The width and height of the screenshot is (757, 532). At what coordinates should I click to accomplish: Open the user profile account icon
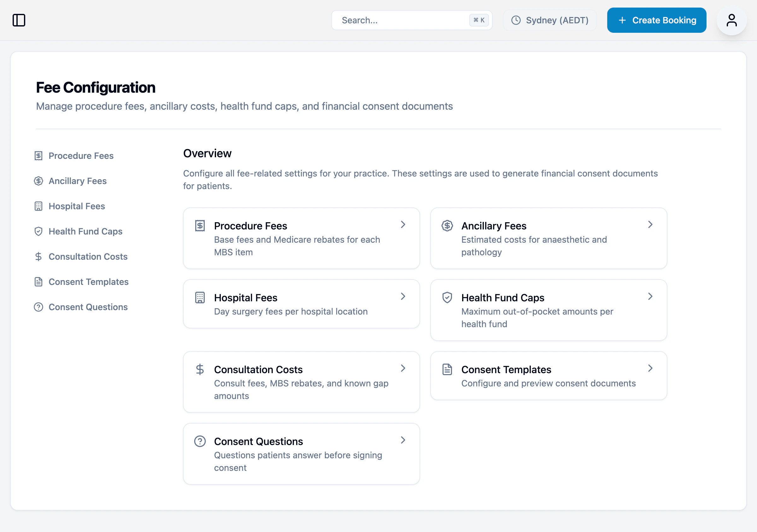coord(731,20)
